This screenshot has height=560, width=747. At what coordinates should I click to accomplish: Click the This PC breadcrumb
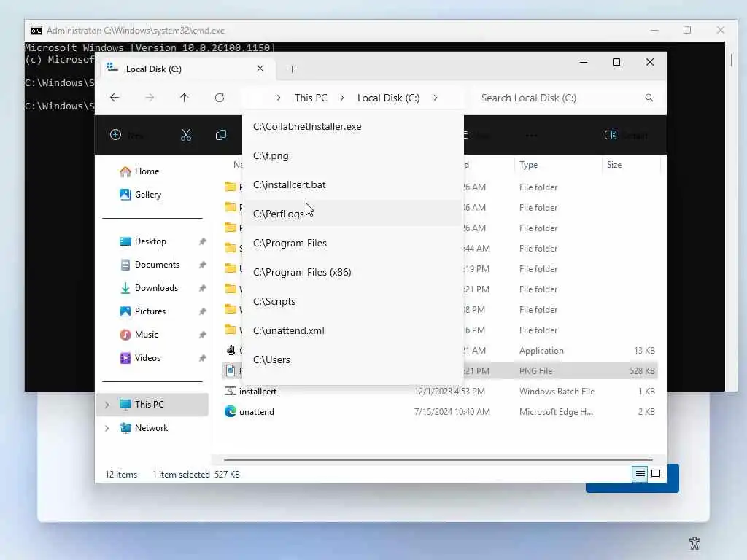[x=311, y=98]
